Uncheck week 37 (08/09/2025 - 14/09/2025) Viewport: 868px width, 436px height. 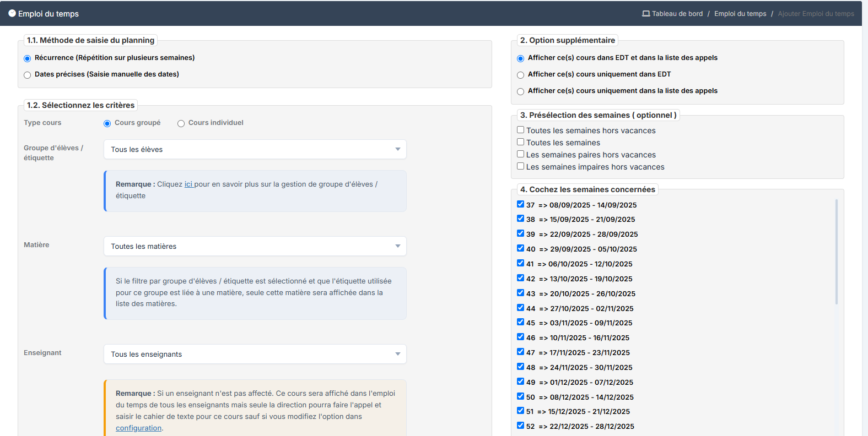[x=520, y=204]
